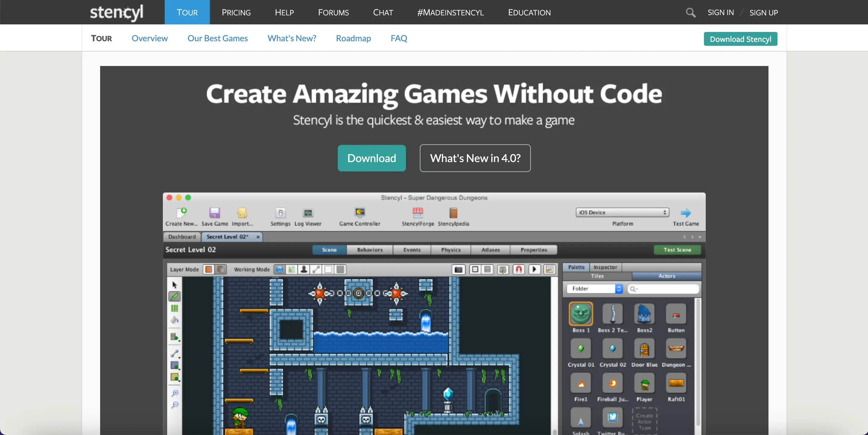The width and height of the screenshot is (868, 435).
Task: Select the Boss 1 actor thumbnail
Action: [x=581, y=314]
